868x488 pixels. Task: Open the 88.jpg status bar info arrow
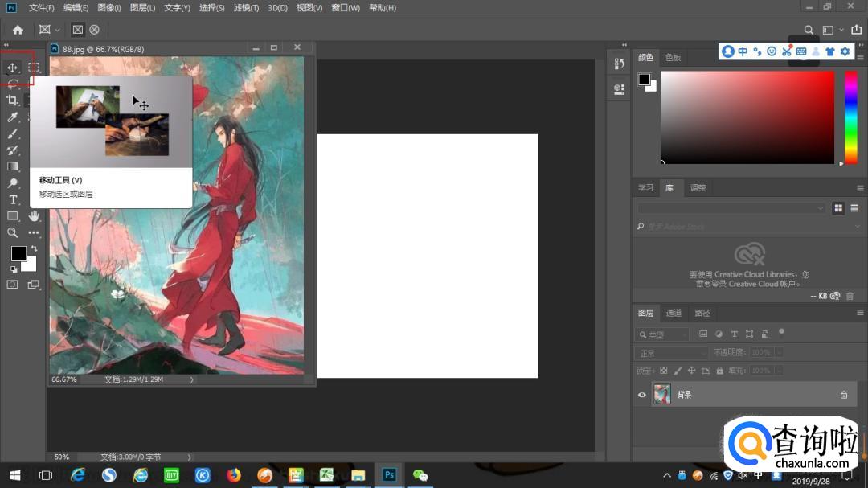pos(191,380)
